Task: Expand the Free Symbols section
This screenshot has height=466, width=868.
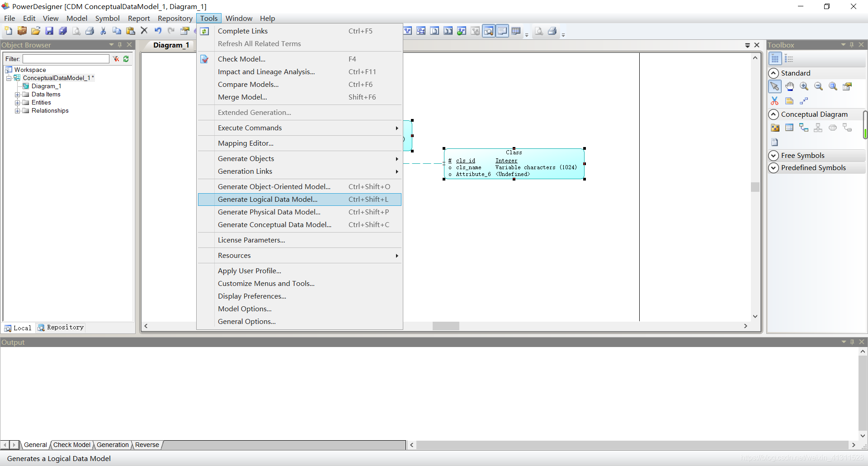Action: click(x=774, y=156)
